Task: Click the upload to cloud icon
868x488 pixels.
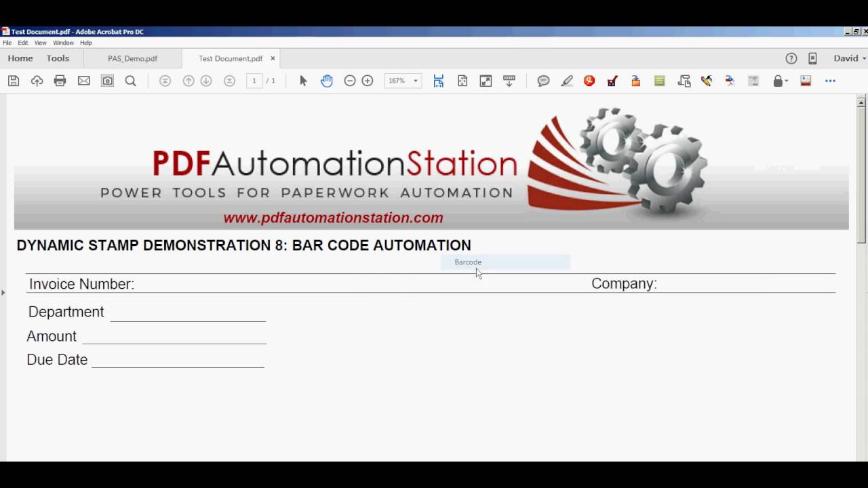Action: [37, 81]
